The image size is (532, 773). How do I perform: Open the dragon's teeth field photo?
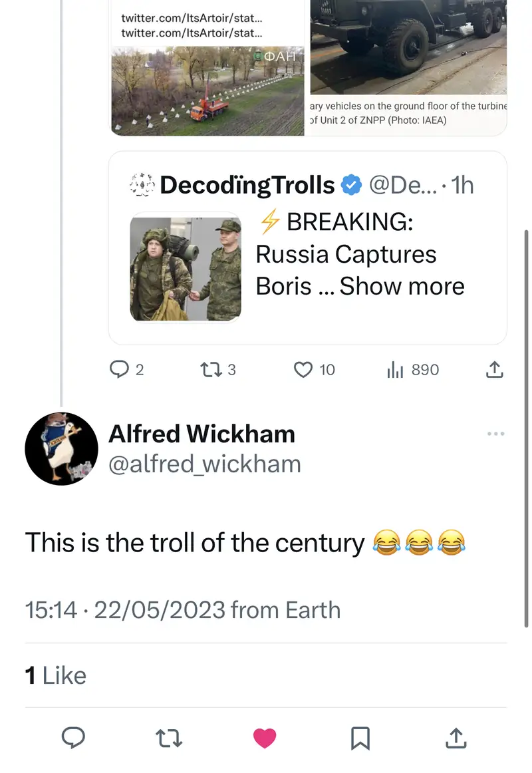207,90
